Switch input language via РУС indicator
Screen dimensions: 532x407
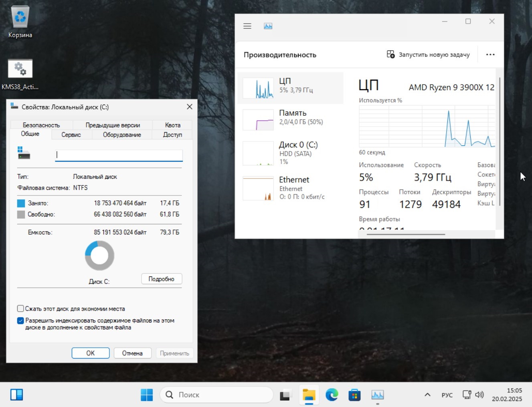[x=447, y=395]
